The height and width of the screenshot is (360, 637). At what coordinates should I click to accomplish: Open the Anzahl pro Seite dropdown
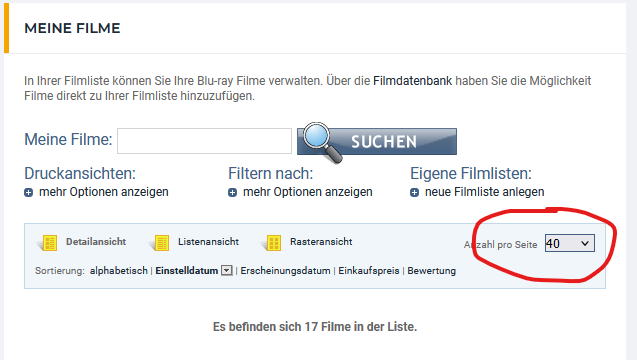[570, 243]
